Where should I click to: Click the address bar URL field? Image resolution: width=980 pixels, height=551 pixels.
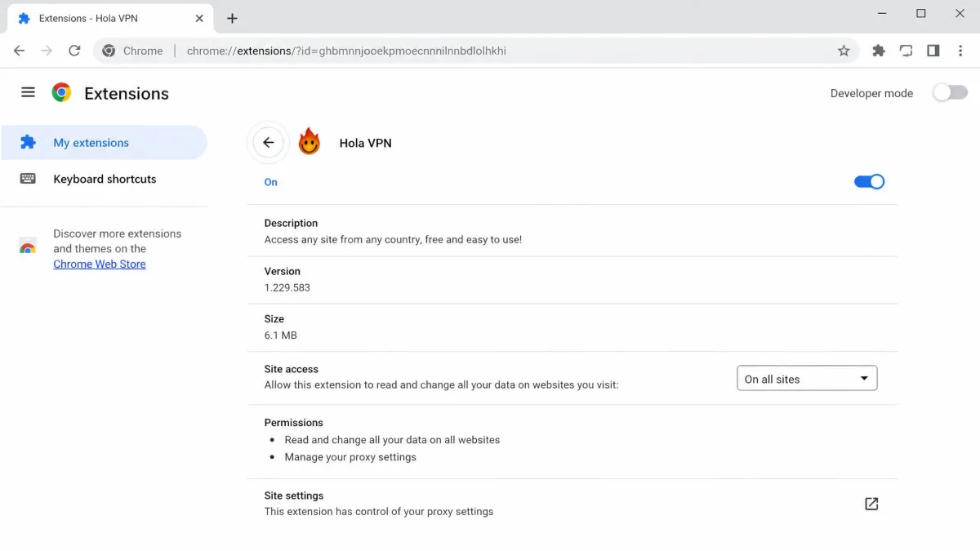click(478, 51)
